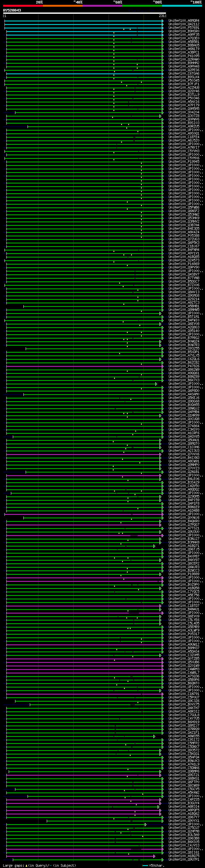The height and width of the screenshot is (868, 205).
Task: Open hit UniRef100_P57691
Action: [x=184, y=28]
